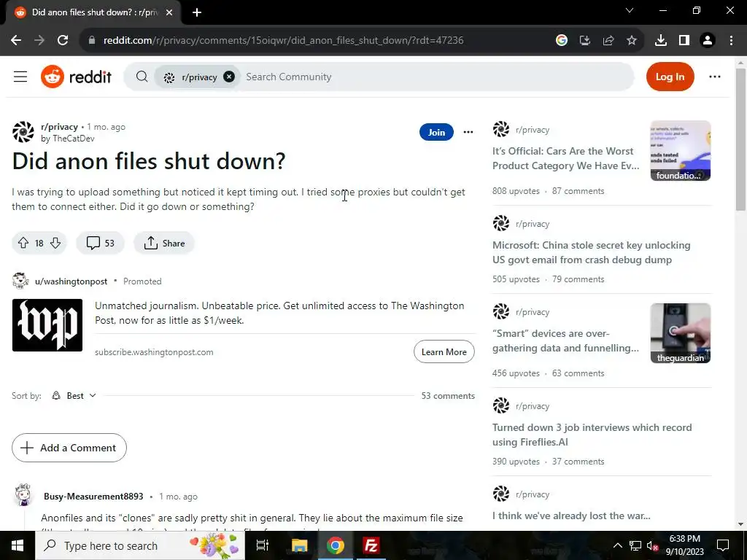Screen dimensions: 747x560
Task: Click the search magnifier icon in Reddit
Action: 142,77
